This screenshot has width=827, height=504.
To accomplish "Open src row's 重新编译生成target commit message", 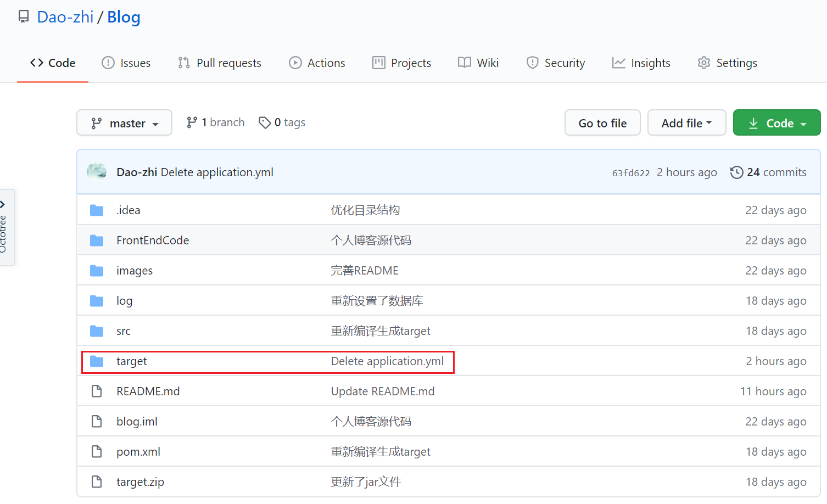I will (x=381, y=331).
